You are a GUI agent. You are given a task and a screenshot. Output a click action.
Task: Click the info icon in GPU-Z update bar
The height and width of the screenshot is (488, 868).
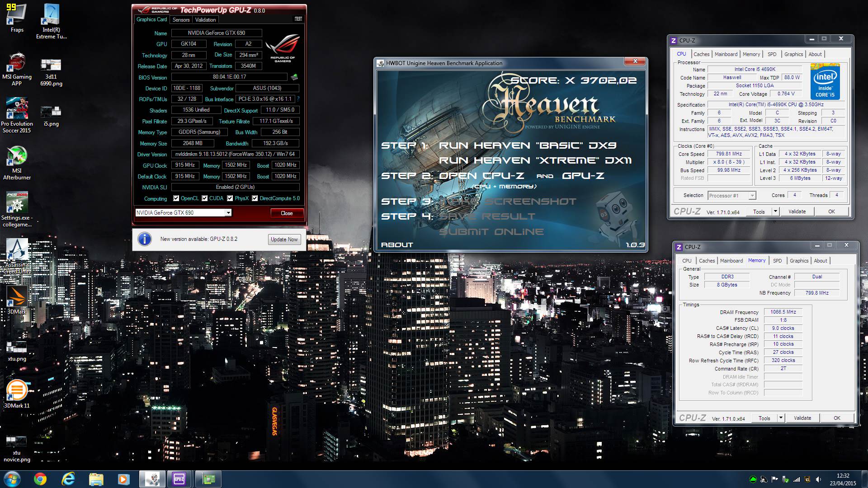[x=145, y=239]
